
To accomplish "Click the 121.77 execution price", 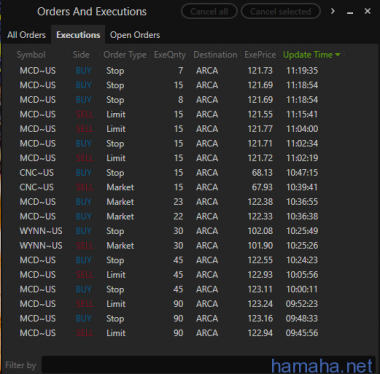I will (x=260, y=129).
